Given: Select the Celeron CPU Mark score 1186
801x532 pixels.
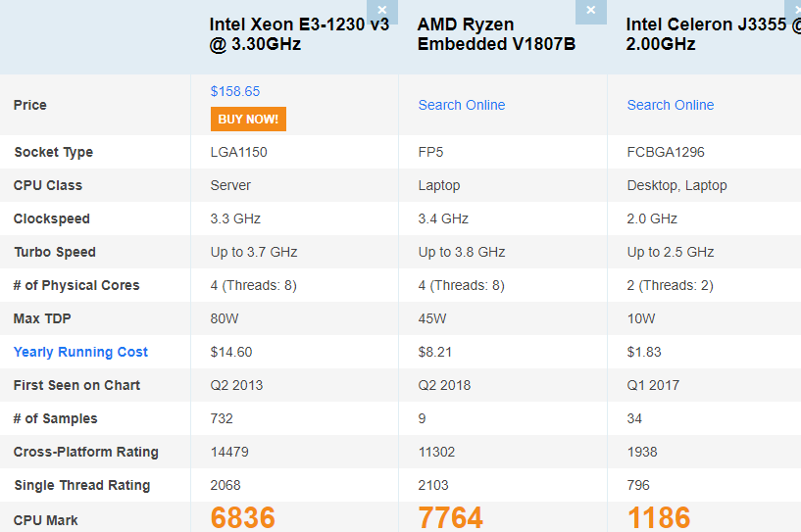Looking at the screenshot, I should [659, 517].
